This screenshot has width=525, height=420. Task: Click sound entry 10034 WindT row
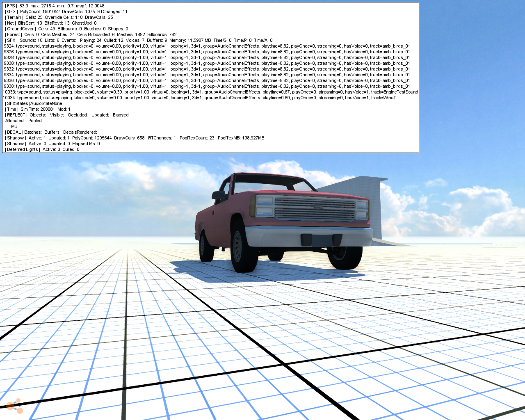[199, 98]
